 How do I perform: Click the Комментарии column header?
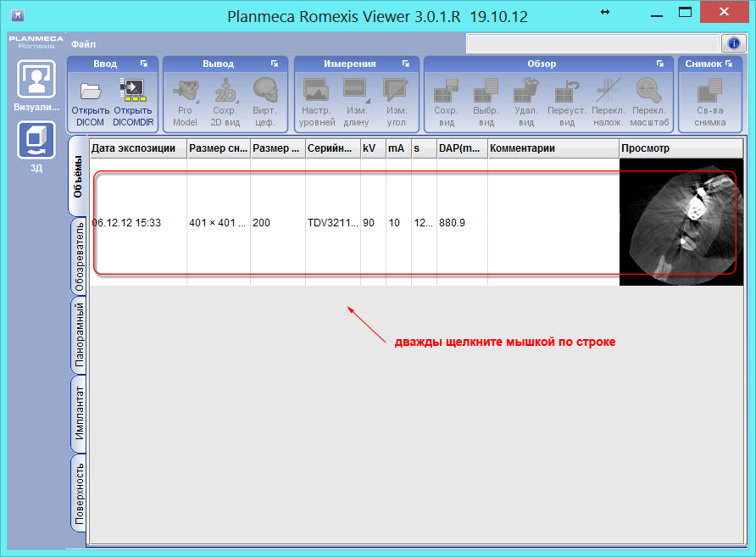pyautogui.click(x=553, y=148)
